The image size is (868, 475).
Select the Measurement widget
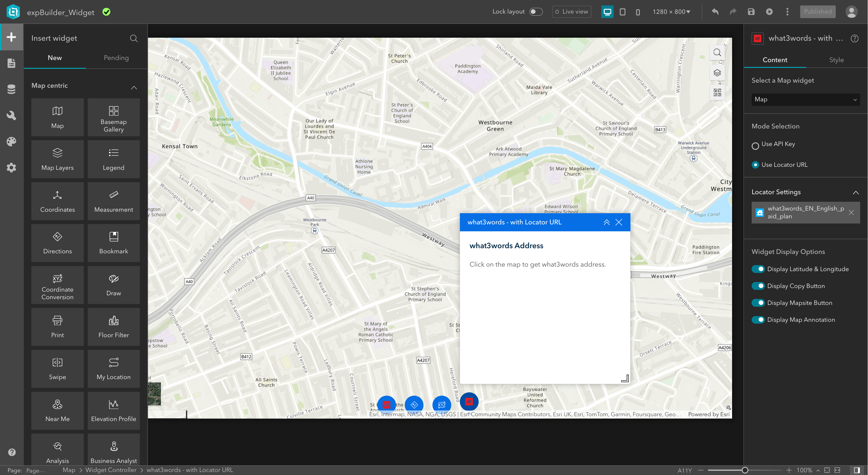point(114,201)
